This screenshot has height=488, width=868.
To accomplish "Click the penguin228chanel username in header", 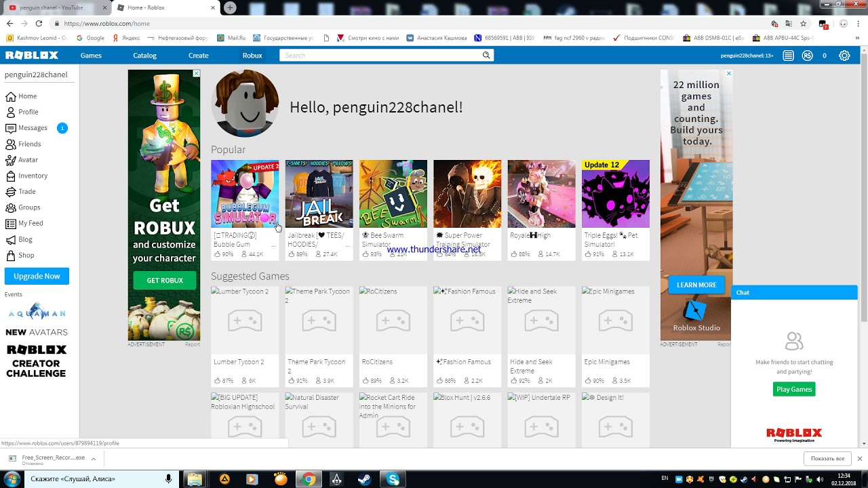I will click(747, 56).
